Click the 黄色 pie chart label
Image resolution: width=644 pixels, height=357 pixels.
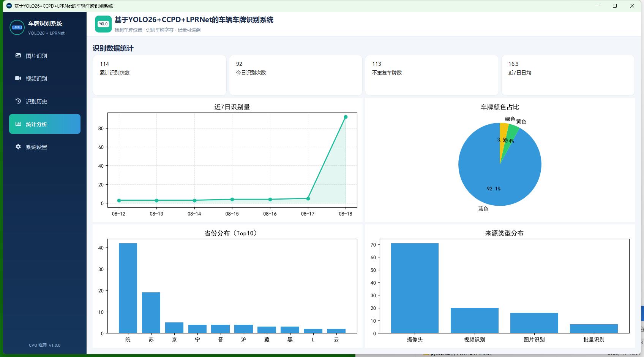(521, 122)
